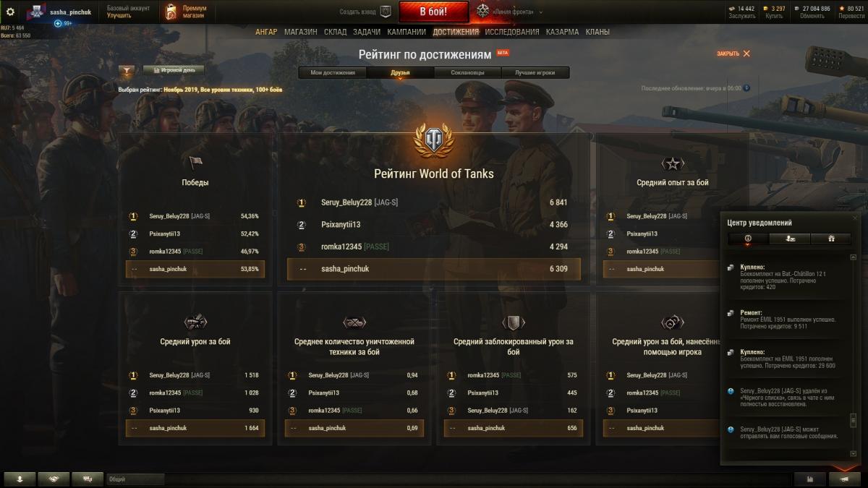Open the Создать взвод platoon dropdown

[x=366, y=12]
